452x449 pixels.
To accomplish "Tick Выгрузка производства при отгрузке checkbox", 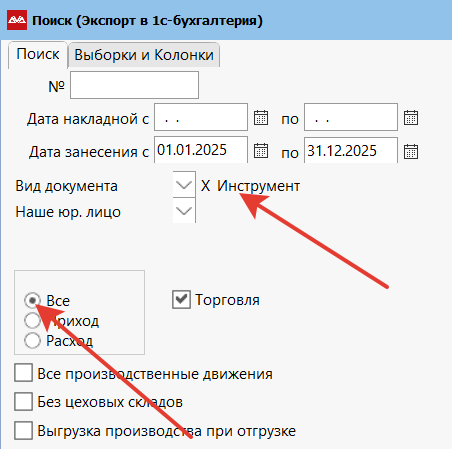I will [23, 430].
